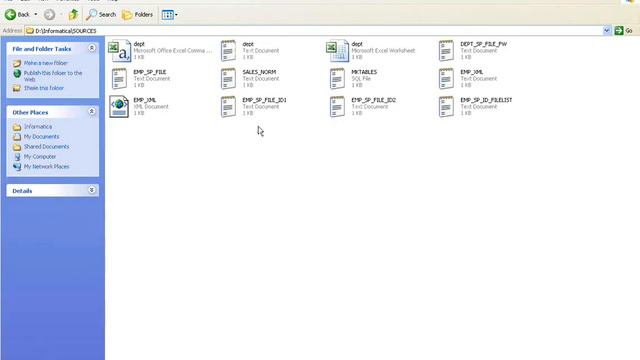Select the DEPT_SP_FILE_FW text file icon
640x360 pixels.
(446, 51)
